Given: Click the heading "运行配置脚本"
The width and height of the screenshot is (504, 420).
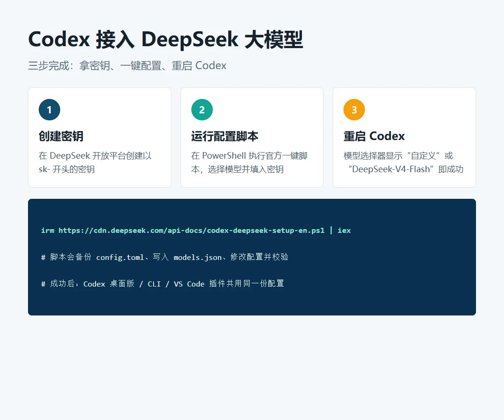Looking at the screenshot, I should pyautogui.click(x=224, y=136).
